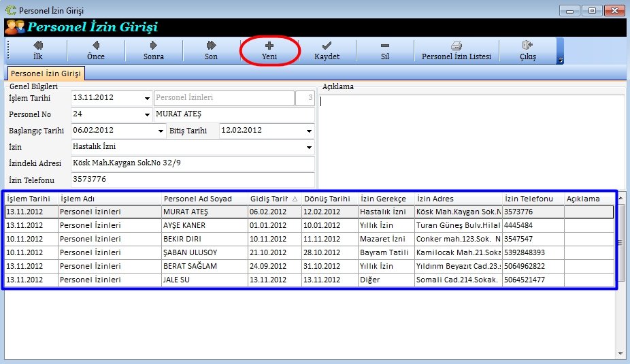Open the İşlem Tarihi date dropdown
Screen dimensions: 630x364
[148, 99]
